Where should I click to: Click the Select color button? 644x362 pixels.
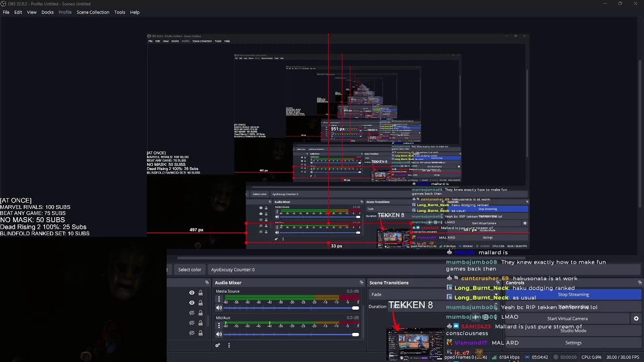190,269
